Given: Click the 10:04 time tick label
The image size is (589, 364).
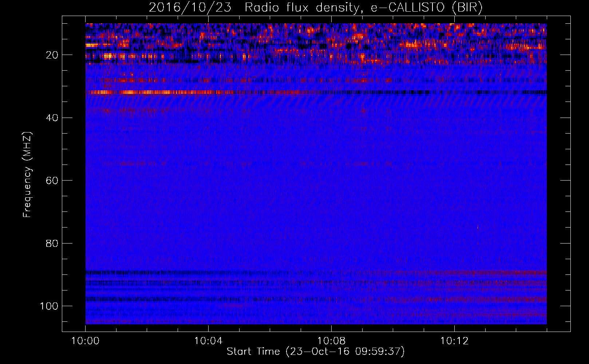Looking at the screenshot, I should click(208, 341).
